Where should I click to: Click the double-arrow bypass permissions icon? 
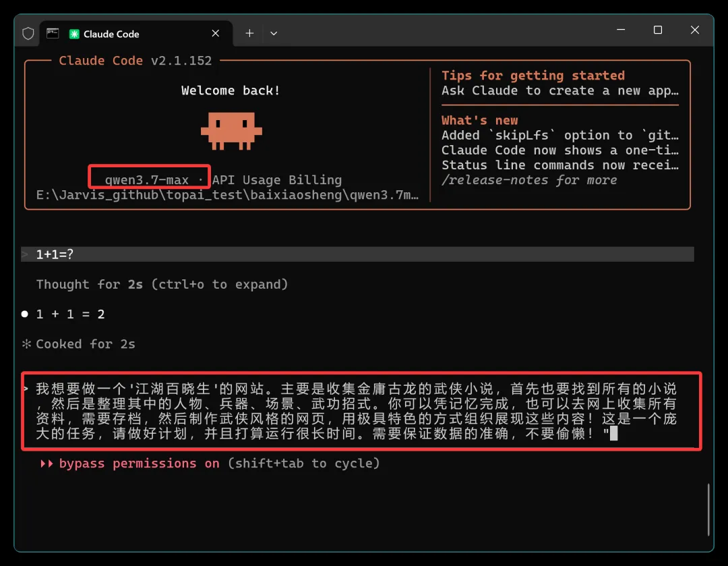47,463
